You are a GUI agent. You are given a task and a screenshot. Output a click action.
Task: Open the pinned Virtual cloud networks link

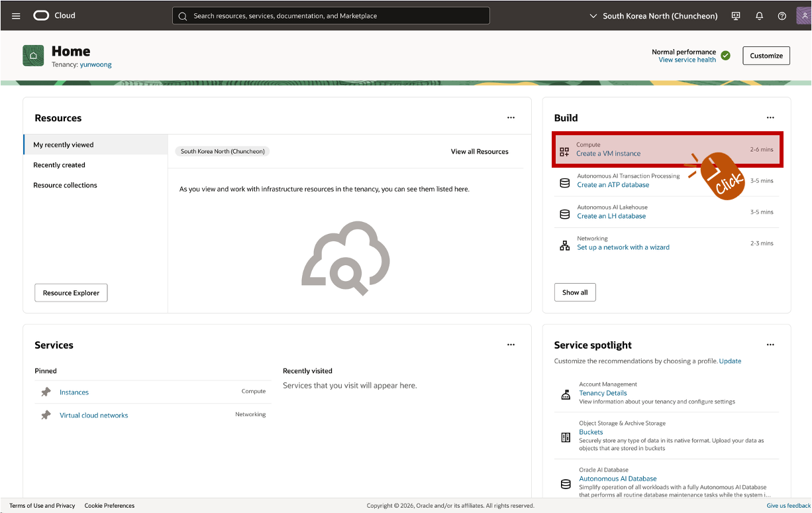pos(93,416)
